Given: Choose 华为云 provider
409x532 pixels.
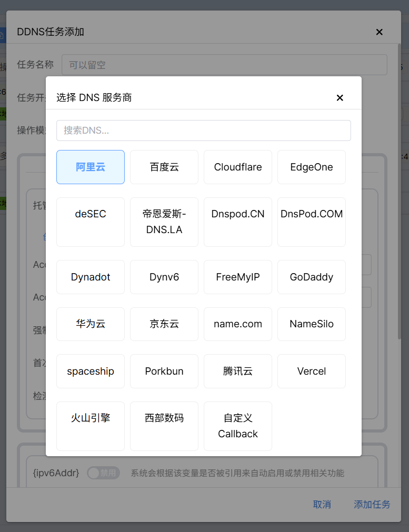Looking at the screenshot, I should coord(91,324).
